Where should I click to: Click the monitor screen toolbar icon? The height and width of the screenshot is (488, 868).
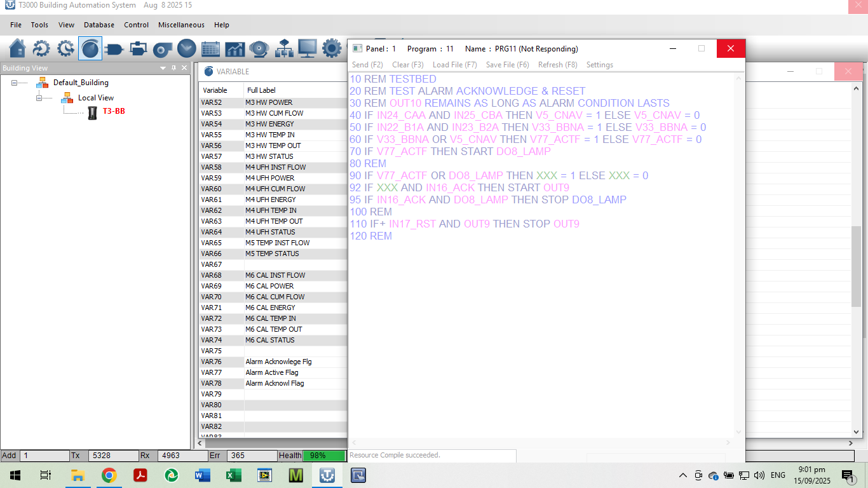[307, 48]
